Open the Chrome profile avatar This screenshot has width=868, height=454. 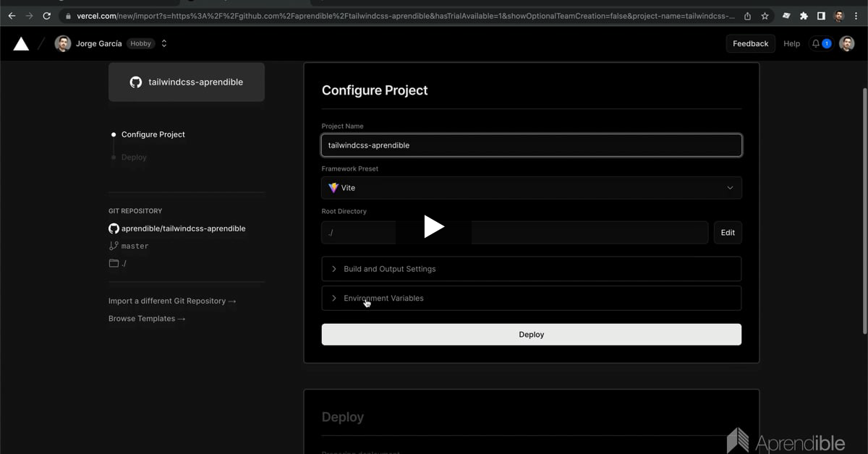pos(838,16)
